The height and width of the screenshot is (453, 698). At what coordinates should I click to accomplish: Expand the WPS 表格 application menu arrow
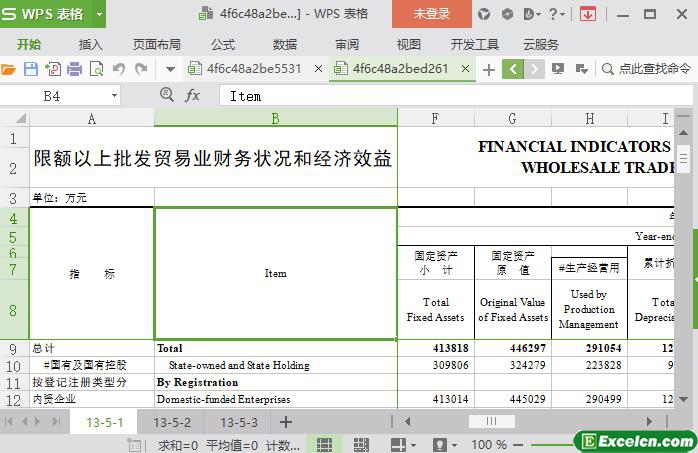tap(99, 14)
